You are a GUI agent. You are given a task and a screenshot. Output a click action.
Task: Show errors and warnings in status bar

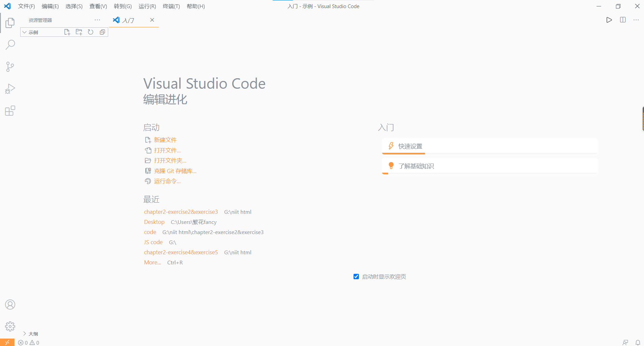[29, 343]
